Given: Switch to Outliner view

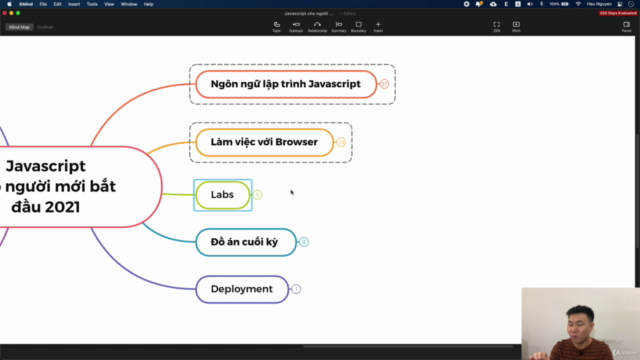Looking at the screenshot, I should click(45, 27).
